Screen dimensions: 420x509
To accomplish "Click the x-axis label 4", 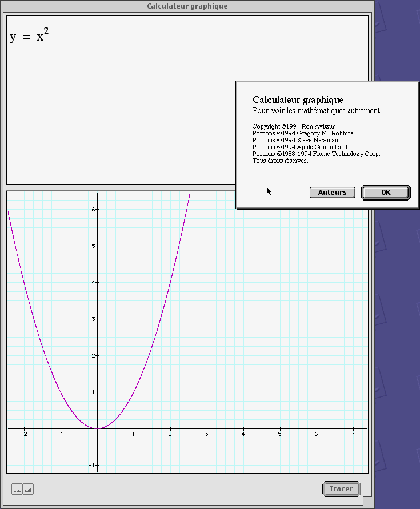I will [x=243, y=434].
